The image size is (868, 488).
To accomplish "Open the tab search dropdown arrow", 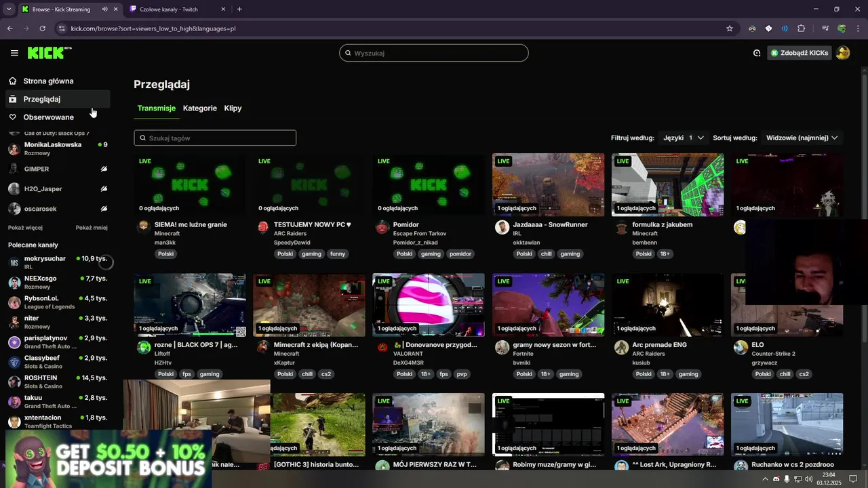I will point(9,9).
